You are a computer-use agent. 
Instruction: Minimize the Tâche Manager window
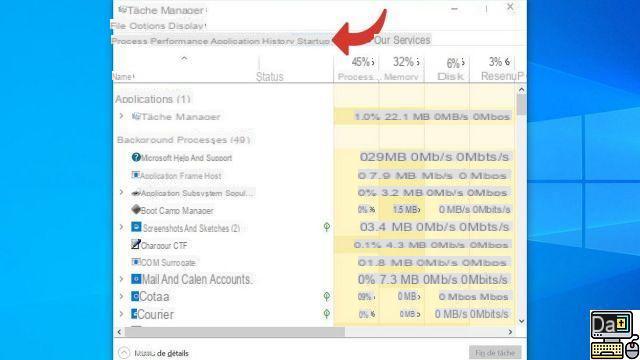coord(454,9)
